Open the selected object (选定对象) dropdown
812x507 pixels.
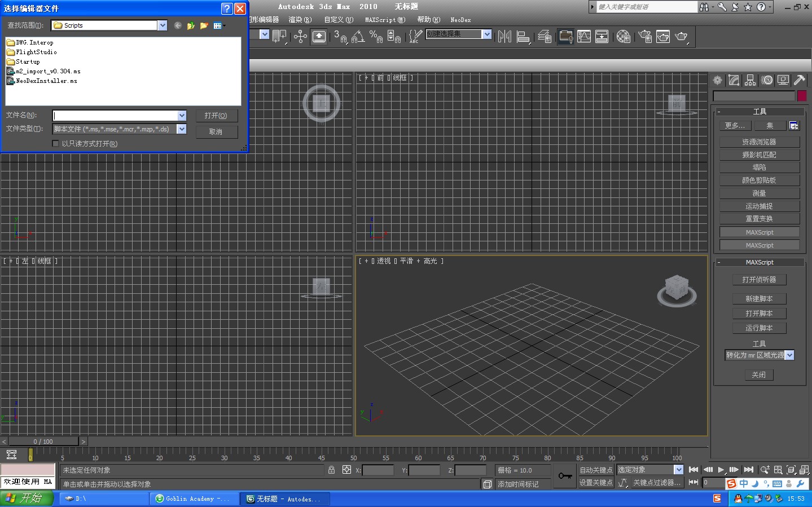(678, 470)
